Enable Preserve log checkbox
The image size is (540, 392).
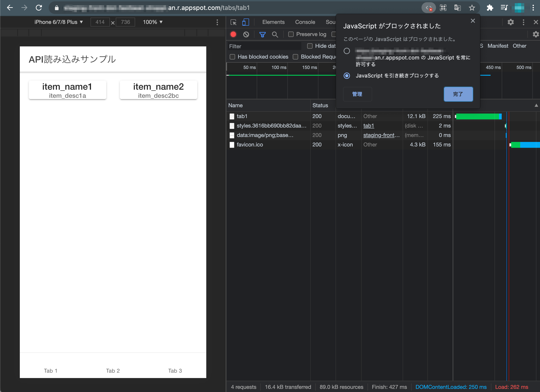click(x=291, y=34)
